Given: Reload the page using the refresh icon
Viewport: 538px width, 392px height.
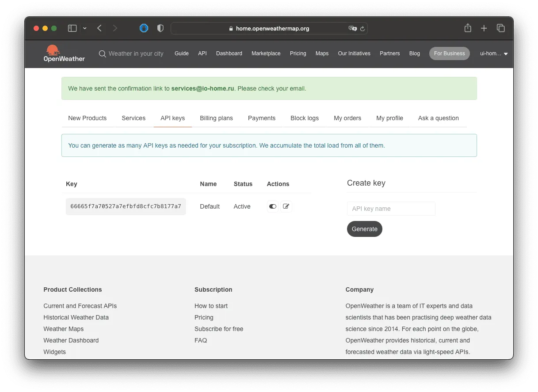Looking at the screenshot, I should (362, 29).
